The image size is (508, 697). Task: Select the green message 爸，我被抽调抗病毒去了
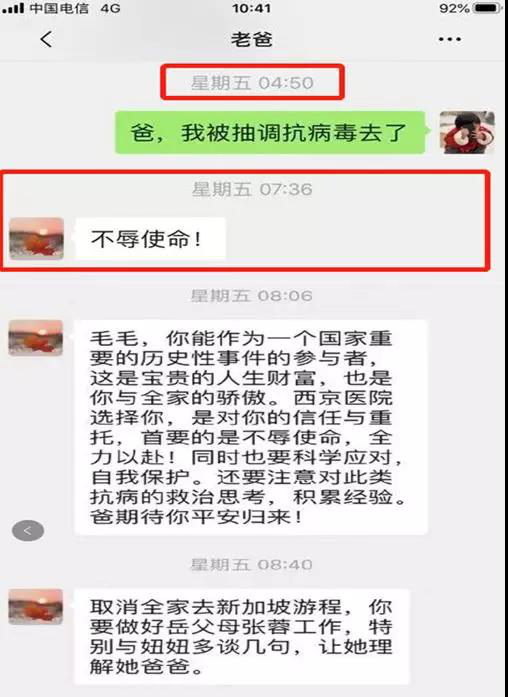(x=270, y=132)
